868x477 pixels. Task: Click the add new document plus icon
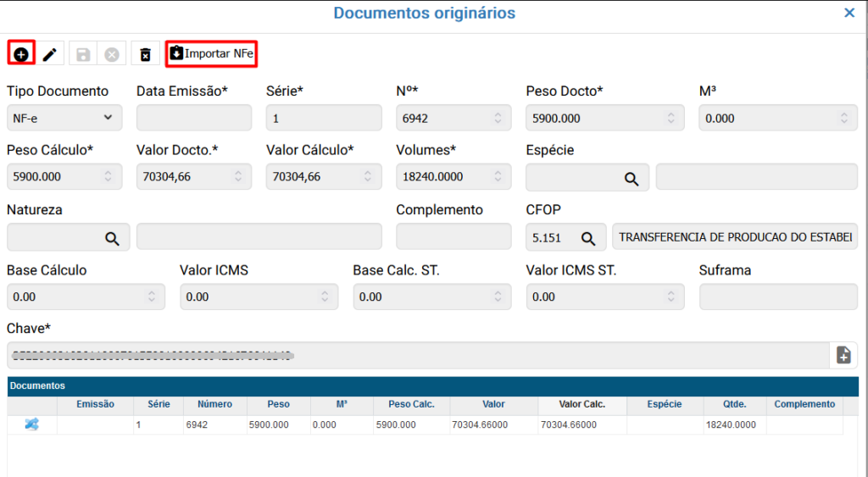tap(21, 54)
